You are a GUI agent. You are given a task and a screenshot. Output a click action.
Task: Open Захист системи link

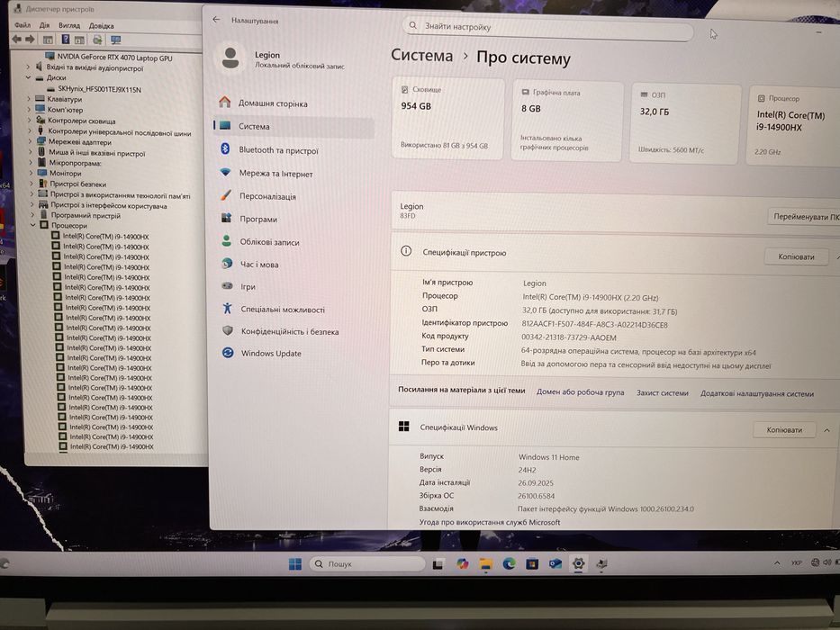[662, 393]
